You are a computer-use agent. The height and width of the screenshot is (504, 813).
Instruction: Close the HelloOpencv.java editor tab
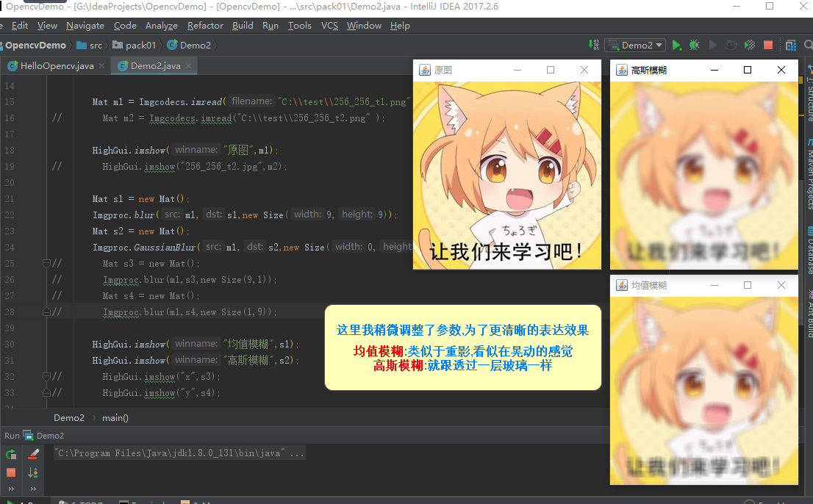pos(101,66)
